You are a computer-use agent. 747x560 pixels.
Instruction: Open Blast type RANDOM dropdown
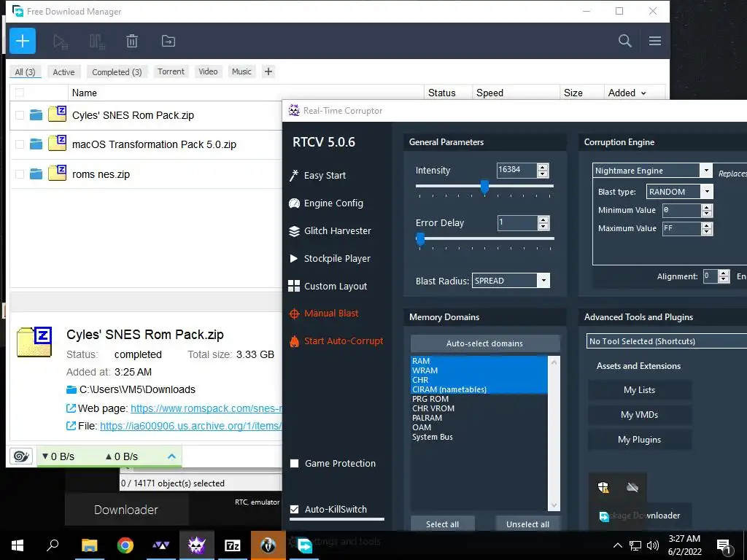point(707,192)
